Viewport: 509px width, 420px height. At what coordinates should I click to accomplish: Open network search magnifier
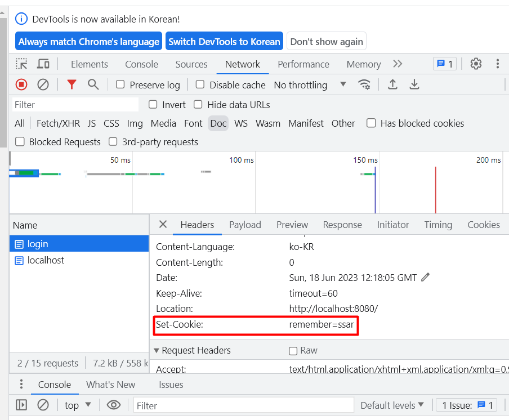(93, 84)
